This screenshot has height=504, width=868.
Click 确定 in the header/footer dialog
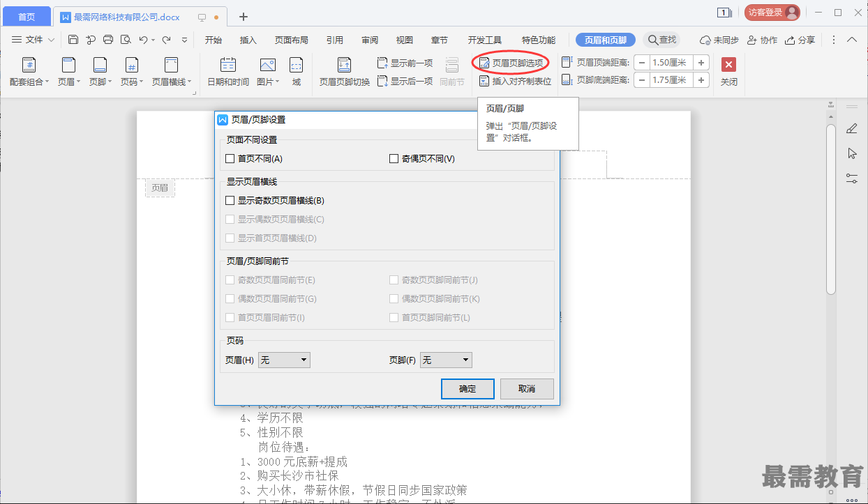coord(467,389)
